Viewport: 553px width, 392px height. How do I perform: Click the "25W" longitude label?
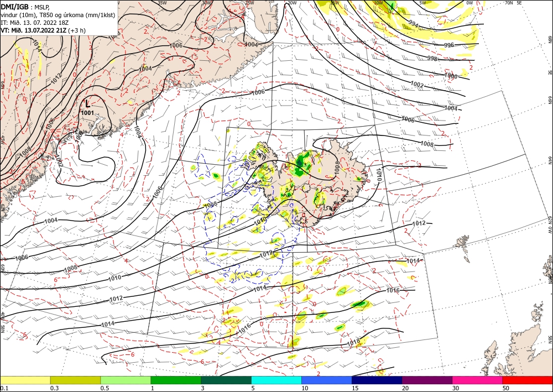(249, 2)
